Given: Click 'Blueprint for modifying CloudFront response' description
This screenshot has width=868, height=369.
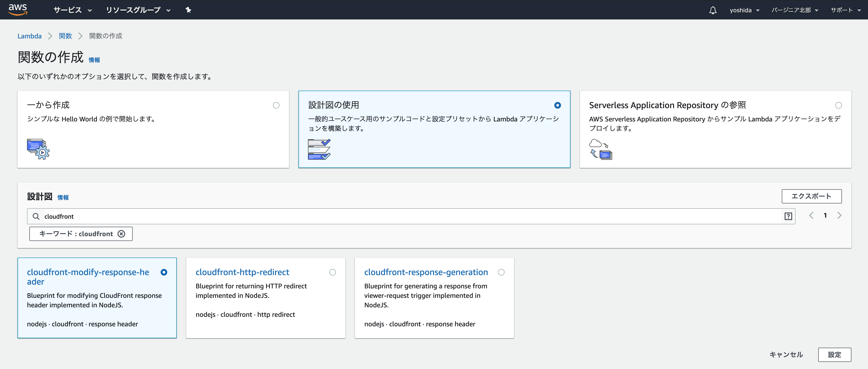Looking at the screenshot, I should (x=94, y=300).
